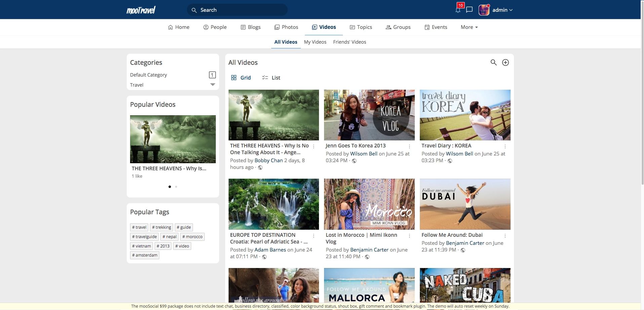644x310 pixels.
Task: Open the More navigation dropdown
Action: point(469,27)
